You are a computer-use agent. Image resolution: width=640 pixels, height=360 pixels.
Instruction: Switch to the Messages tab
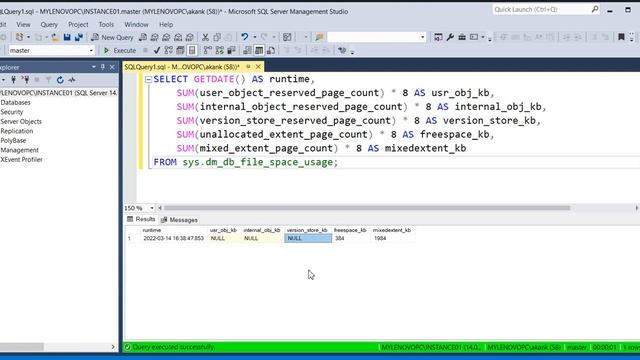[179, 220]
